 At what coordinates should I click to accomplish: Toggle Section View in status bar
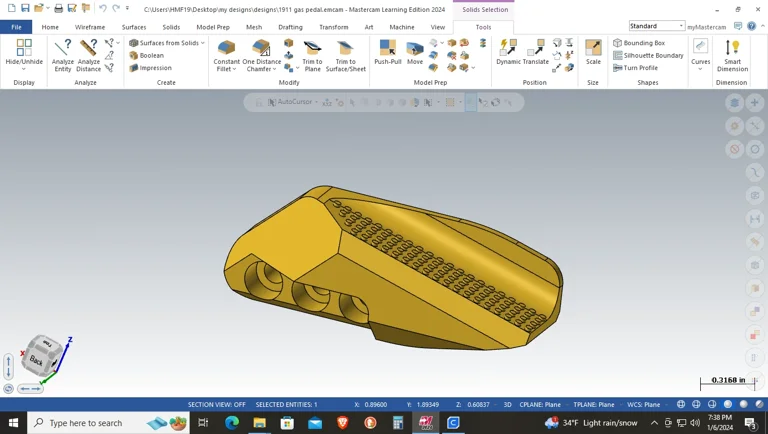click(x=216, y=405)
